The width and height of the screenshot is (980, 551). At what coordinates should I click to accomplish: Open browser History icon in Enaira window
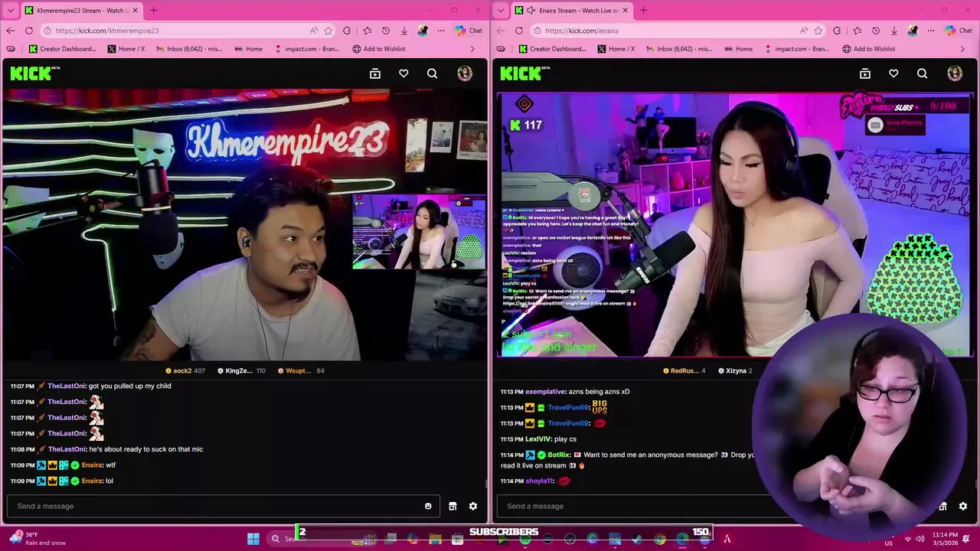coord(876,31)
